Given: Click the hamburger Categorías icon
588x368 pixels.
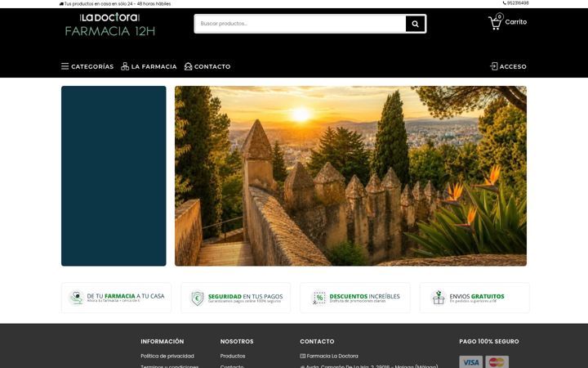Looking at the screenshot, I should (x=65, y=66).
